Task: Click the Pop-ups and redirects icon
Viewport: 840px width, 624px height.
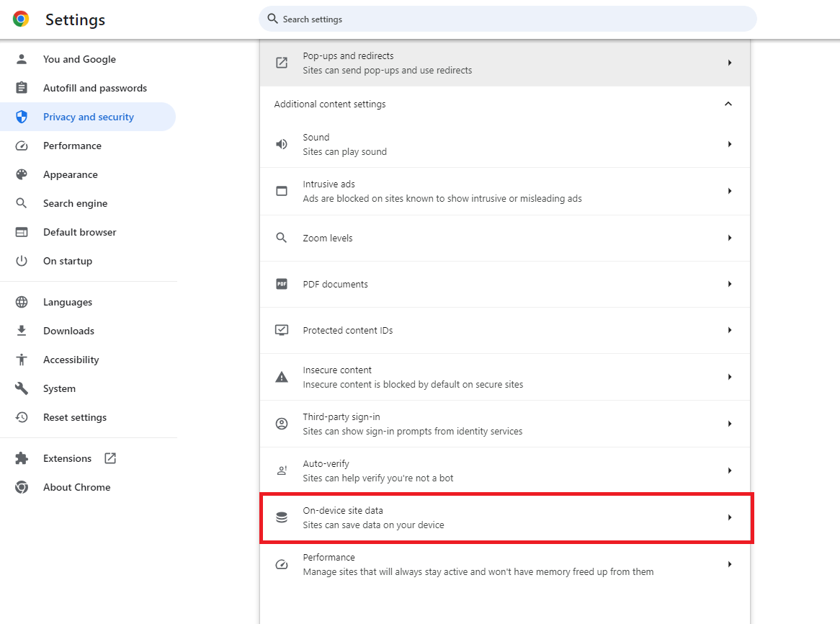Action: 282,63
